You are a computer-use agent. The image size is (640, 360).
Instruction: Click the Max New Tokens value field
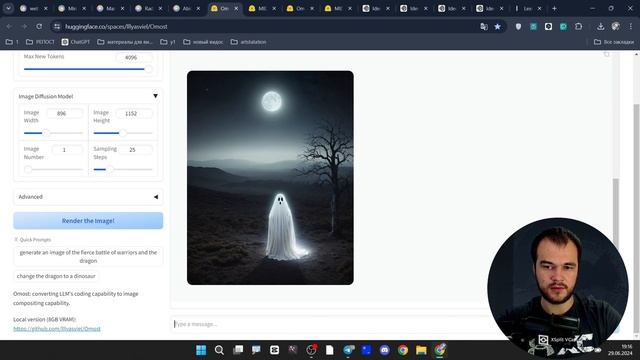pyautogui.click(x=134, y=58)
